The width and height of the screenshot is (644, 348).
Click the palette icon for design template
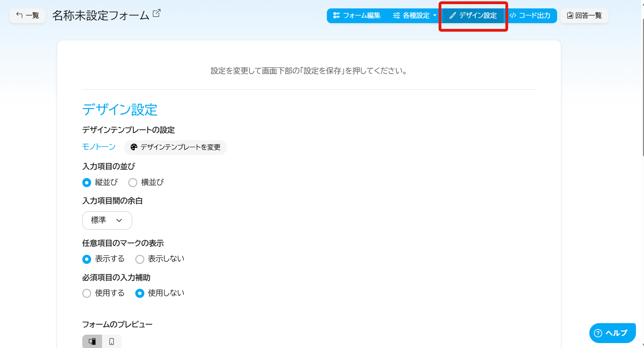pyautogui.click(x=133, y=147)
